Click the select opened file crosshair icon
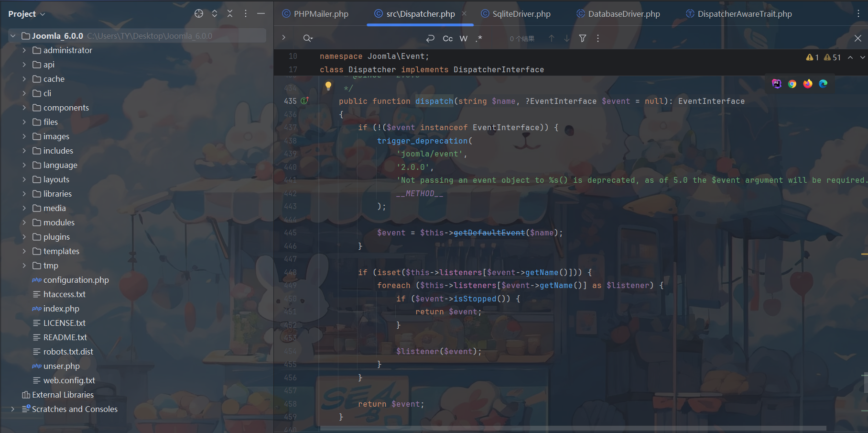The image size is (868, 433). pos(199,14)
